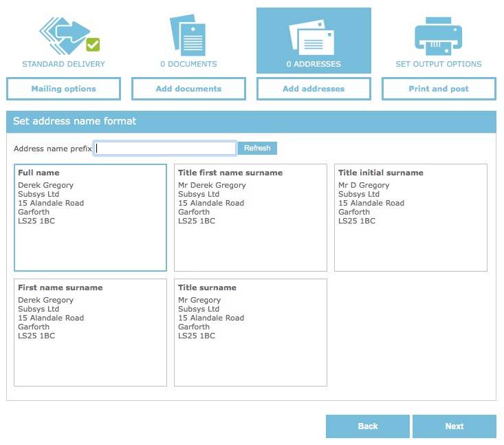The width and height of the screenshot is (504, 445).
Task: Click the Standard Delivery arrow icon
Action: point(69,36)
